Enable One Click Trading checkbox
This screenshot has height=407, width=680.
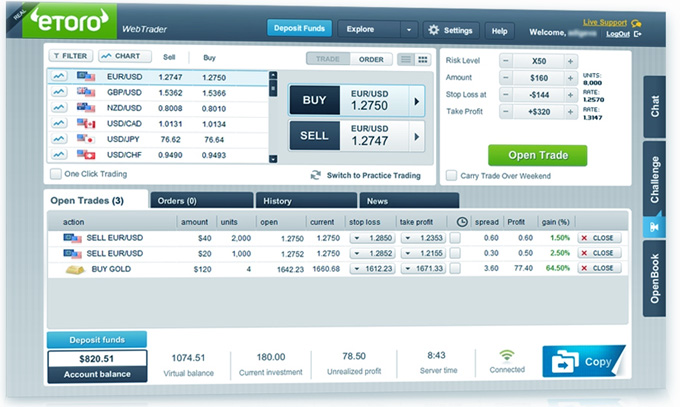[x=56, y=174]
